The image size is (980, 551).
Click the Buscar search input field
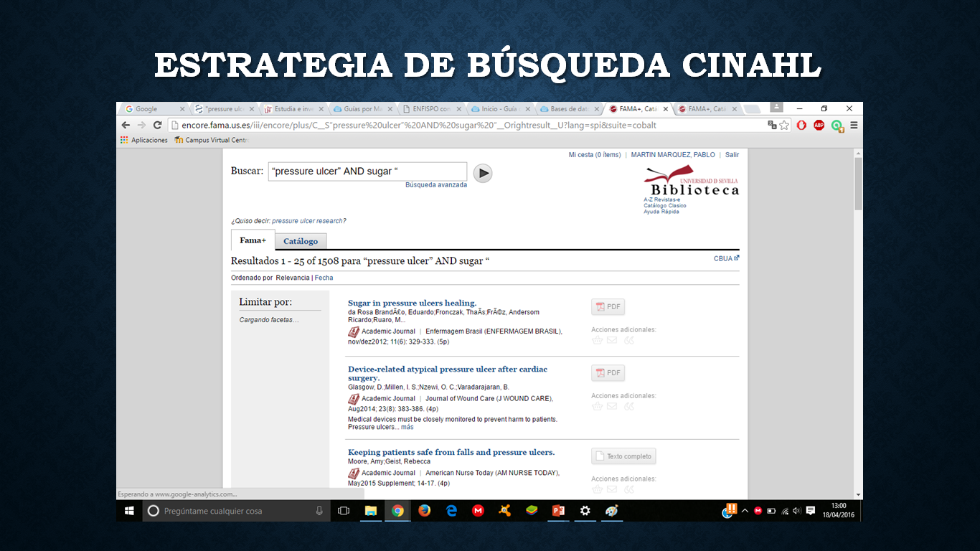tap(367, 171)
